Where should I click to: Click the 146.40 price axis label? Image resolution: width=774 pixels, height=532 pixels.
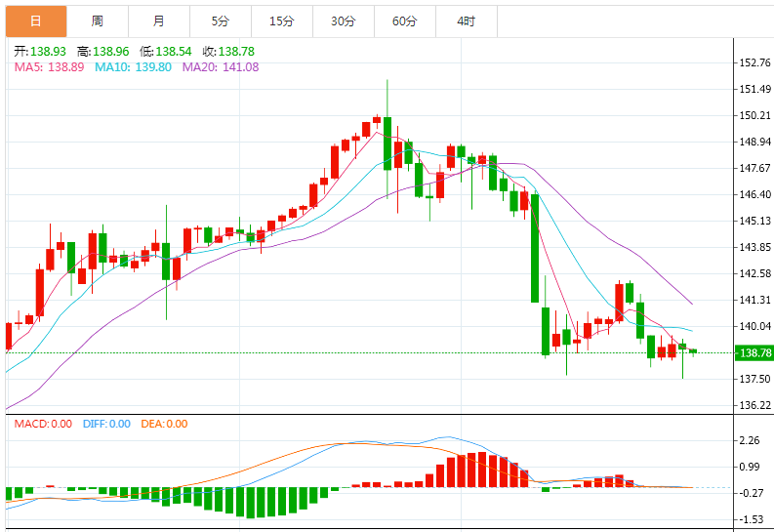click(x=754, y=194)
